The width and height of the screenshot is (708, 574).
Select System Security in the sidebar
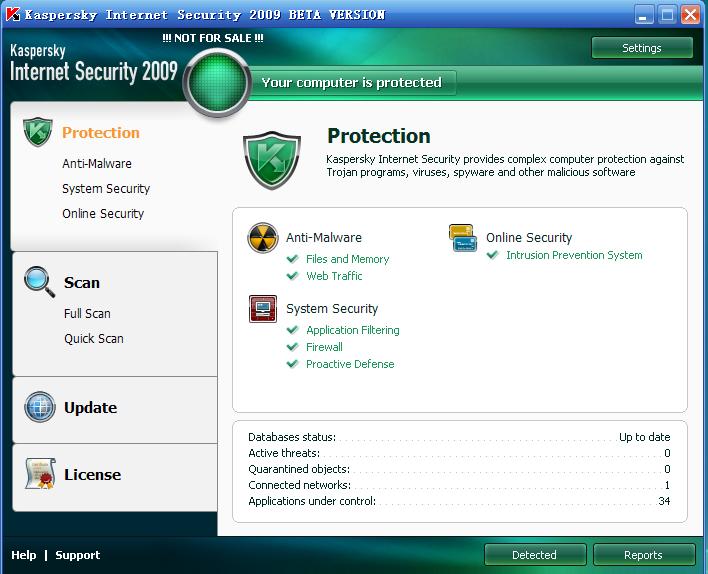[106, 189]
